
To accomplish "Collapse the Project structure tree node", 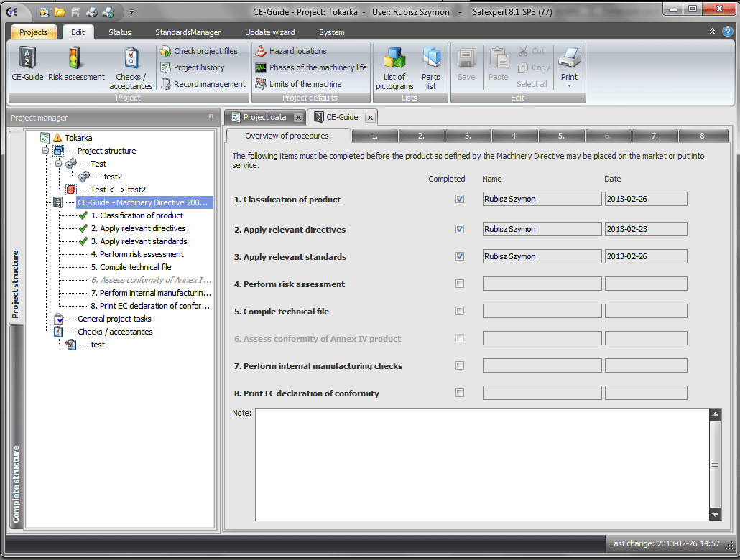I will pos(46,151).
